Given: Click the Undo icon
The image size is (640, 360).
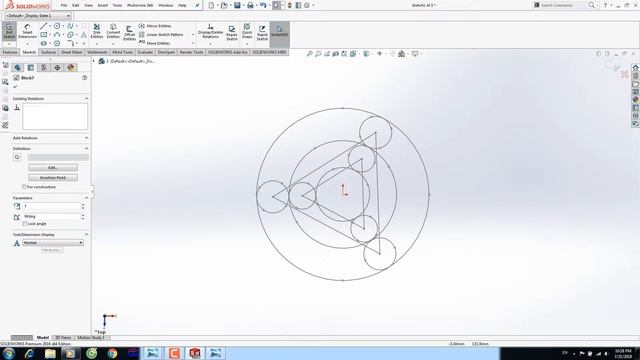Looking at the screenshot, I should coord(263,5).
